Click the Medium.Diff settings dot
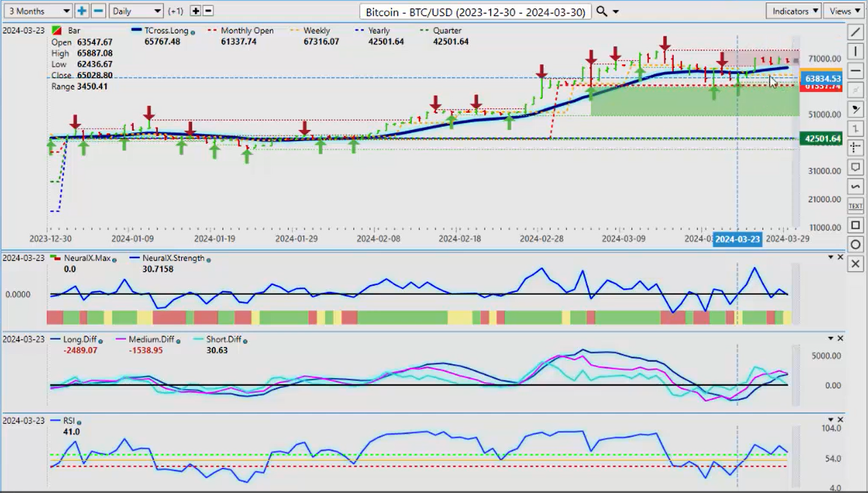Image resolution: width=868 pixels, height=493 pixels. 178,341
